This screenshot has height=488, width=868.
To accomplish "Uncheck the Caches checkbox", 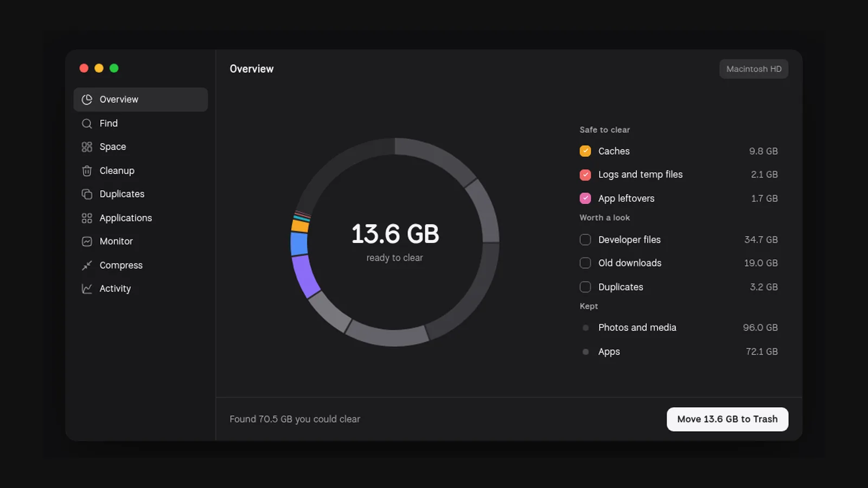I will point(585,151).
